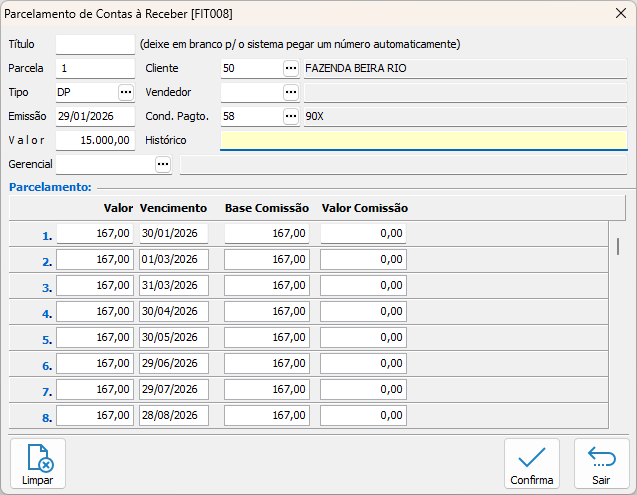Open the Gerencial lookup ellipsis button
This screenshot has width=637, height=495.
162,164
